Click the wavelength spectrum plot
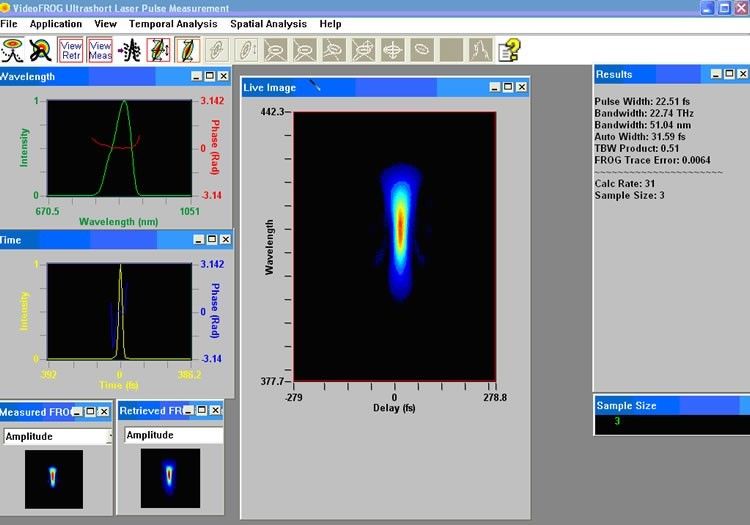The image size is (750, 525). [x=119, y=148]
